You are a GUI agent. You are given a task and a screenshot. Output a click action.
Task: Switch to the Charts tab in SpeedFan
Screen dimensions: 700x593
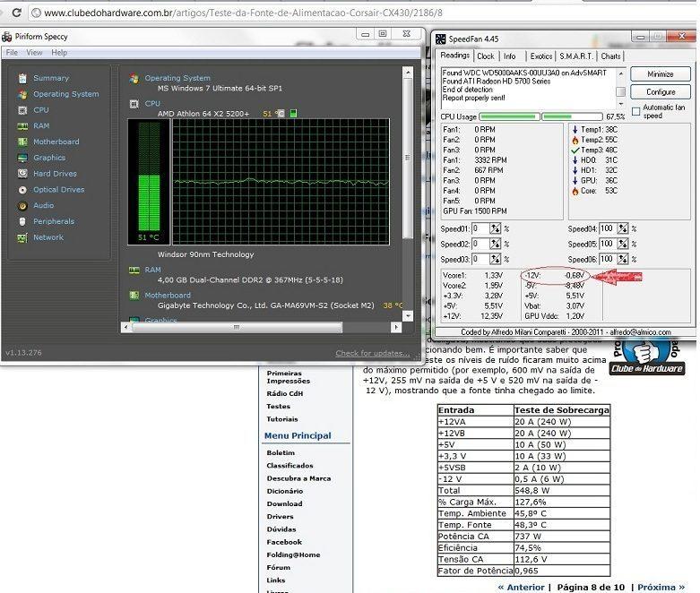[610, 56]
